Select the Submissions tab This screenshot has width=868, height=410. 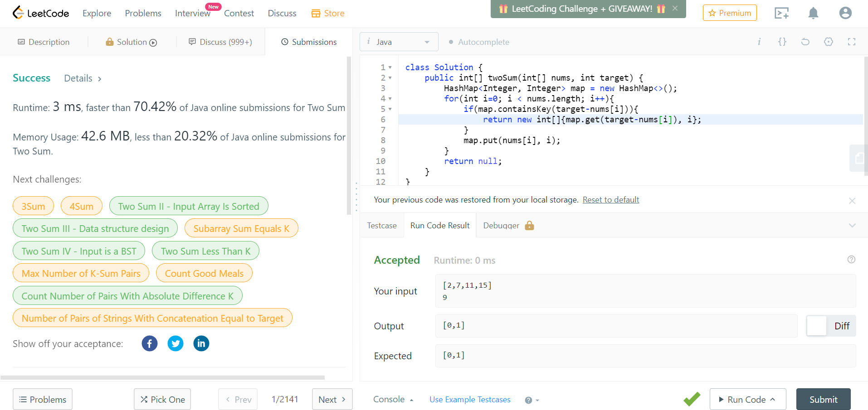click(x=309, y=42)
